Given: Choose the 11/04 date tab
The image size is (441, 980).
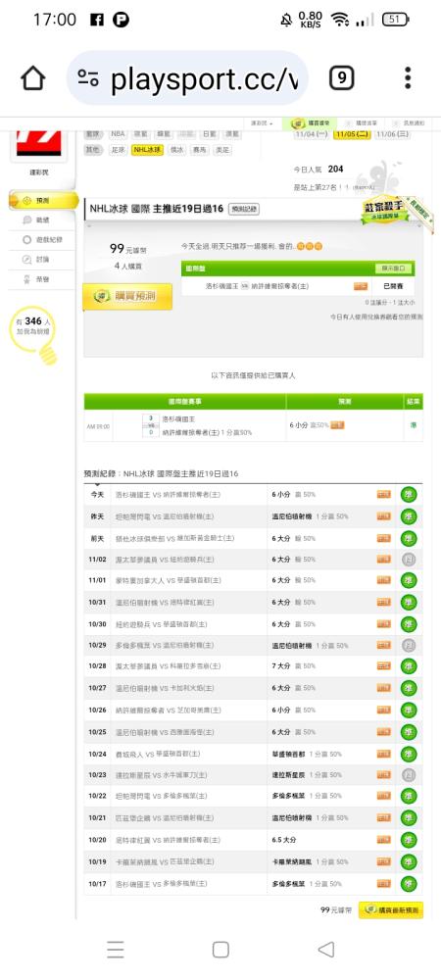Looking at the screenshot, I should [x=311, y=133].
